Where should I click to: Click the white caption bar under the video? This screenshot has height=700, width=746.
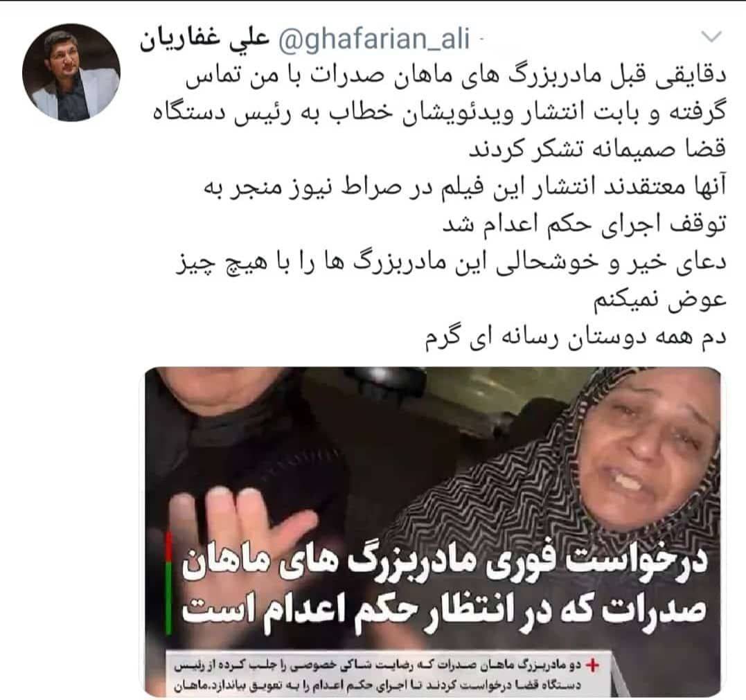(387, 675)
